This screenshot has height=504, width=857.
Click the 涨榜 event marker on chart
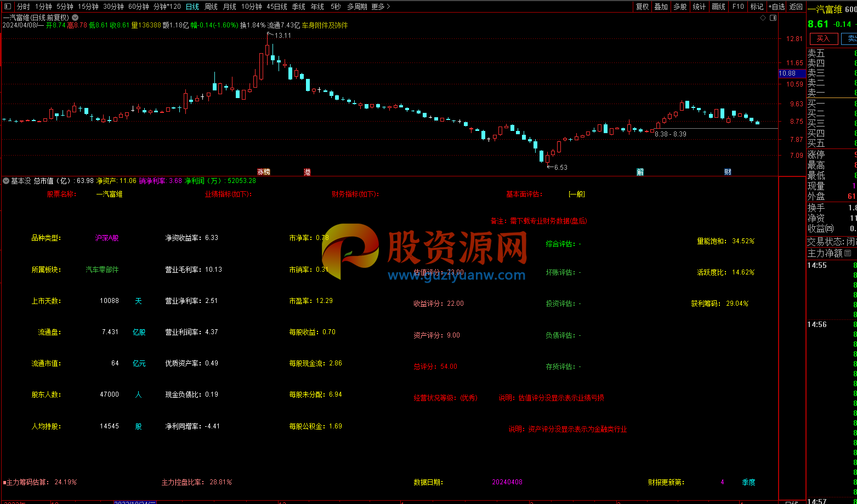[264, 172]
